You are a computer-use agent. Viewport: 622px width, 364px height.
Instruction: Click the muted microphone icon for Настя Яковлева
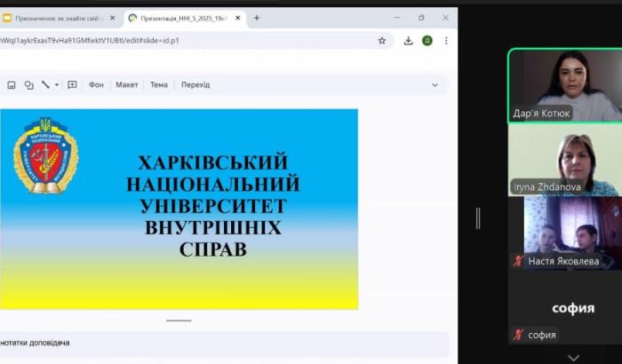click(x=518, y=262)
